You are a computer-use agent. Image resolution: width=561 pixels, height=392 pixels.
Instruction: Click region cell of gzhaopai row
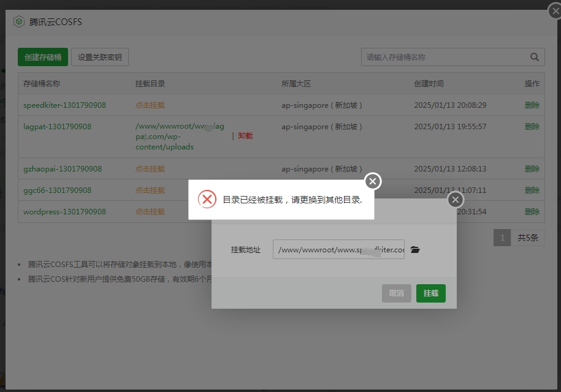pos(322,168)
